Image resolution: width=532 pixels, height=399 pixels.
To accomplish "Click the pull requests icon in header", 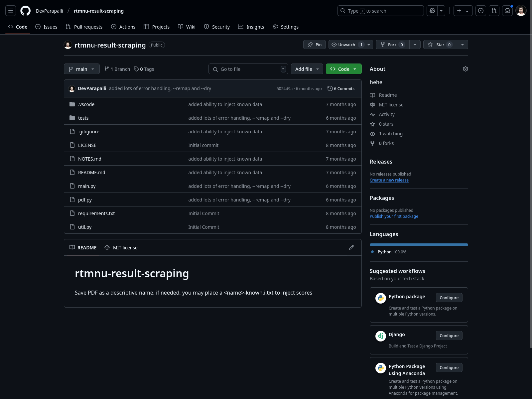I will click(494, 11).
